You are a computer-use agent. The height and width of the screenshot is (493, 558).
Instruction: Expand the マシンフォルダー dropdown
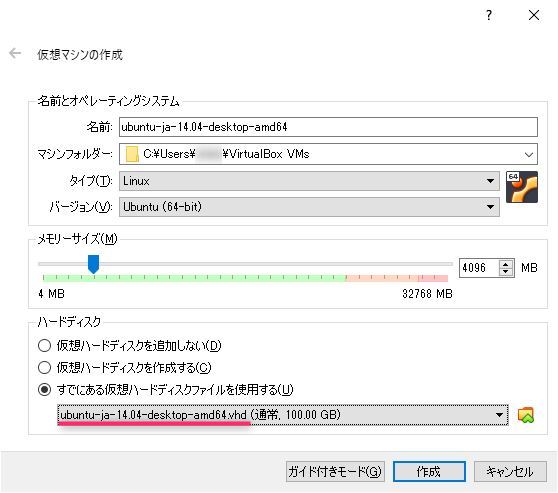click(x=528, y=154)
